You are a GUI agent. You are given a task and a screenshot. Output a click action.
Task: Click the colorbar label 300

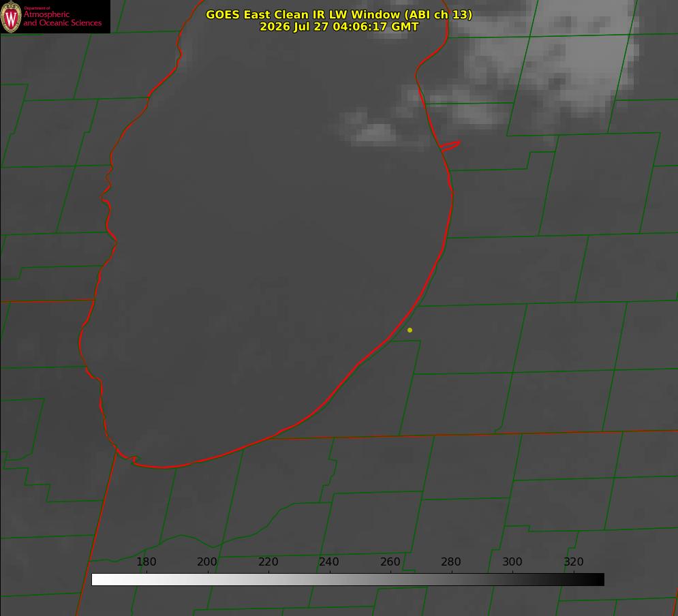(x=512, y=561)
